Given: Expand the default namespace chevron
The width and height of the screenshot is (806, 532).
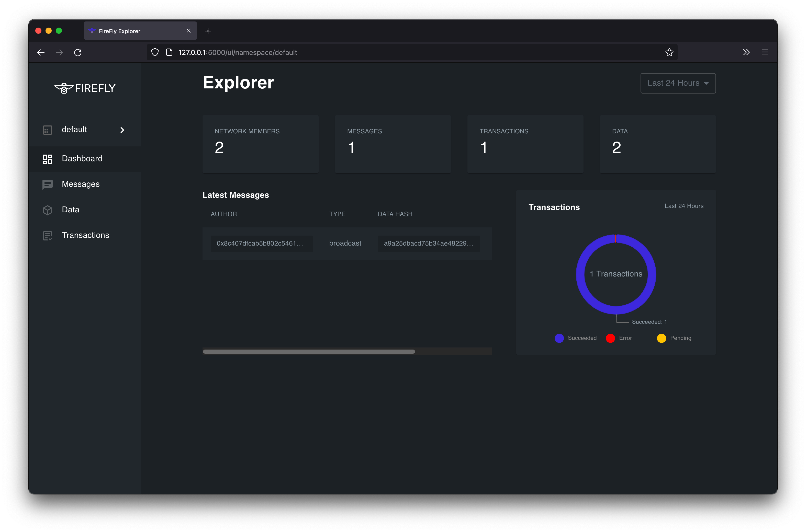Looking at the screenshot, I should tap(122, 130).
